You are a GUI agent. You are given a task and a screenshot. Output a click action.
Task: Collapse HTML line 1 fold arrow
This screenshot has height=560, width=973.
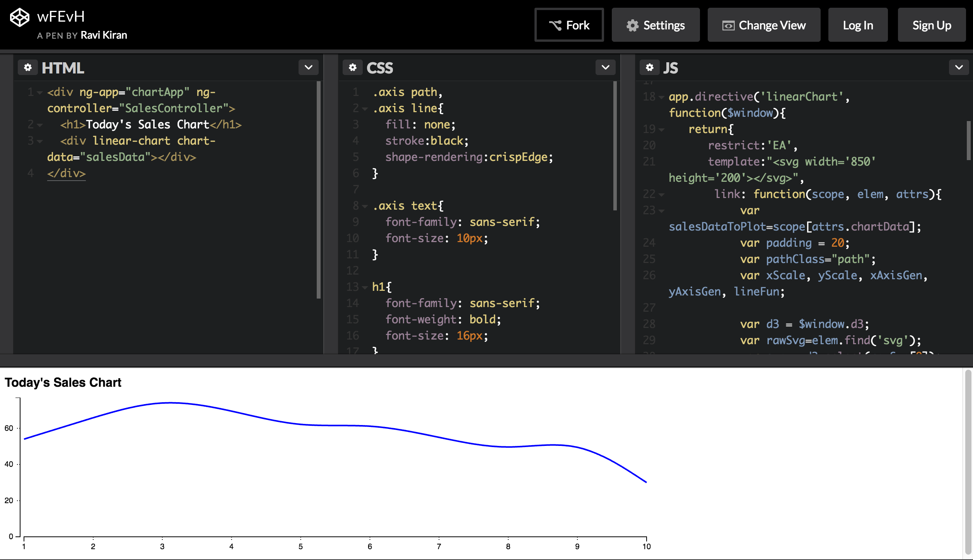coord(39,93)
